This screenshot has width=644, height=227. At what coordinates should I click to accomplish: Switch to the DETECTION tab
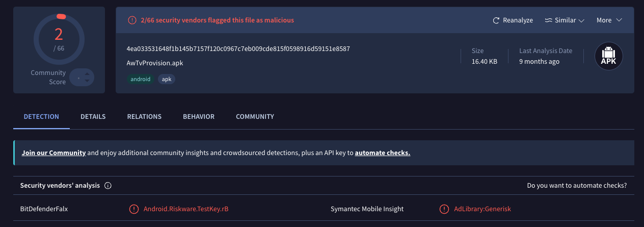[x=41, y=117]
